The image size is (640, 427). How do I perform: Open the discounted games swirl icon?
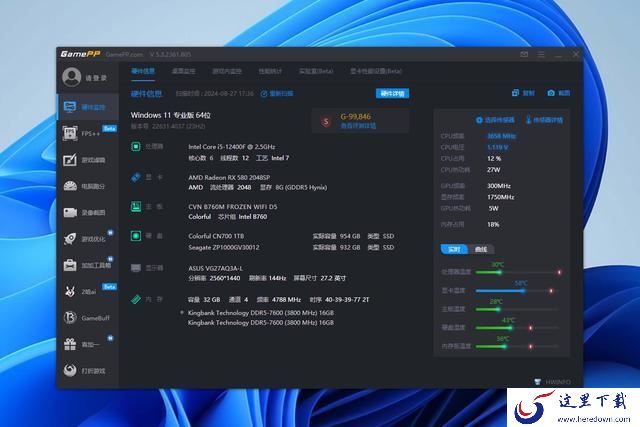[70, 370]
